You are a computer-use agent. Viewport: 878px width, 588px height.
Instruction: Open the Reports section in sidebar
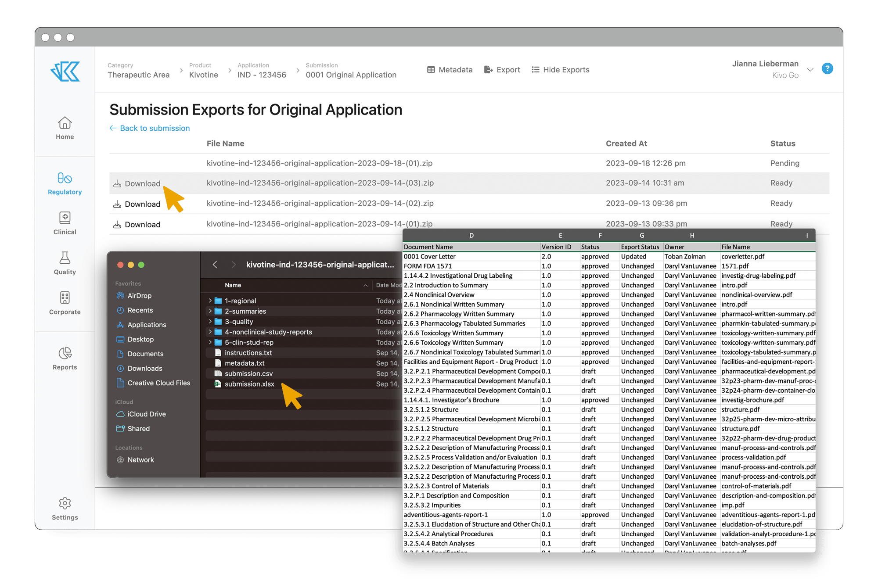pyautogui.click(x=65, y=359)
